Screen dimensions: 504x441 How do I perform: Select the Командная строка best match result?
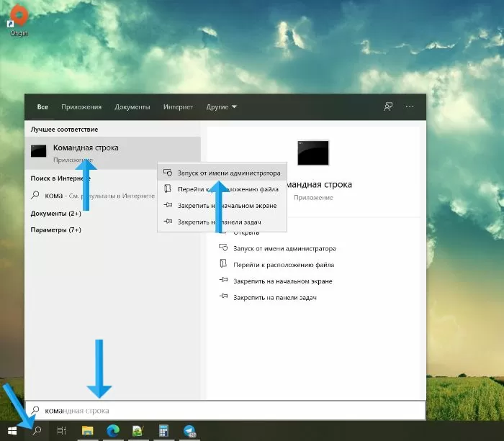pyautogui.click(x=86, y=147)
